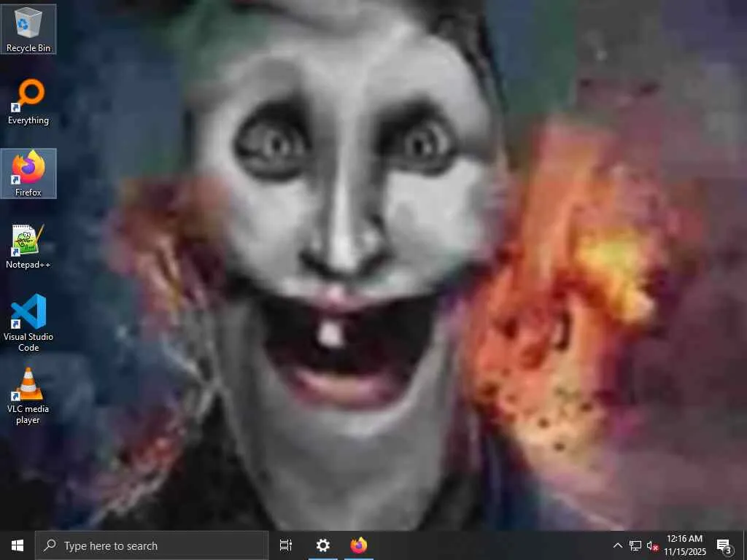
Task: Open the muted volume tray icon
Action: (653, 545)
